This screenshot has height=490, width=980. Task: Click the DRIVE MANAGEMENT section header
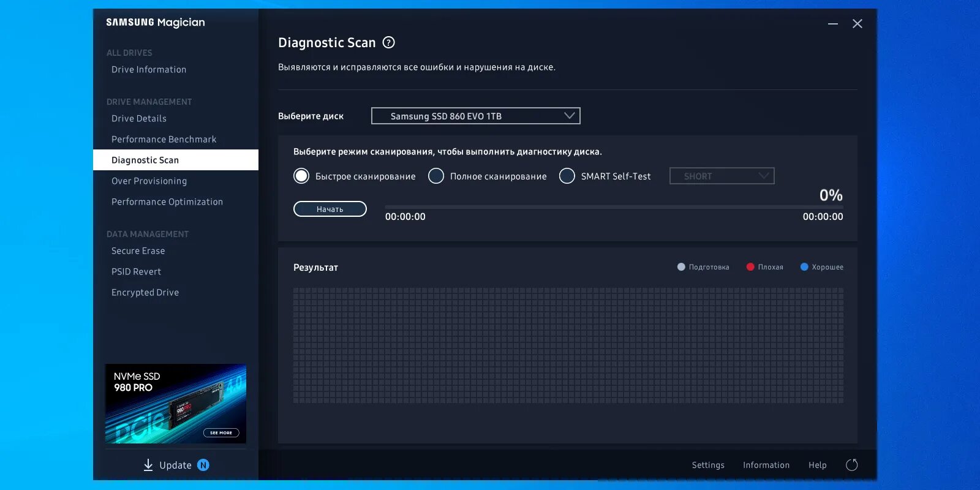[149, 102]
